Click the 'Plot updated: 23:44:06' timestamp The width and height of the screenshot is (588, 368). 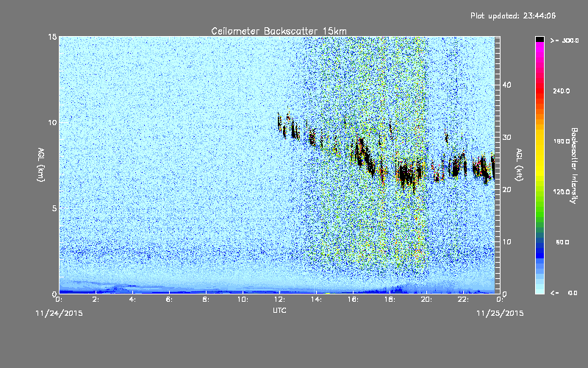(513, 15)
